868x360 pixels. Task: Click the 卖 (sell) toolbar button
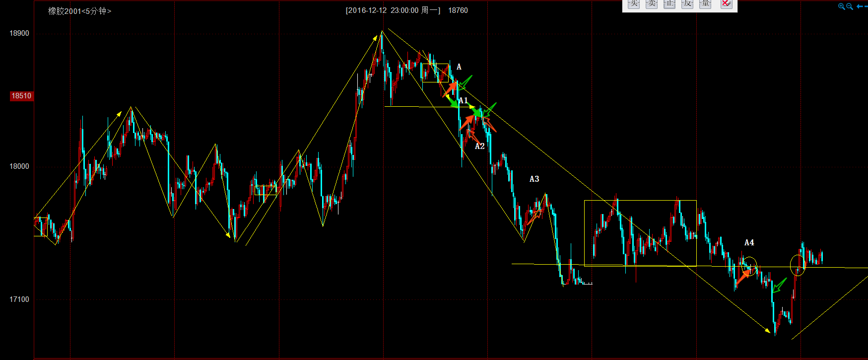click(x=652, y=4)
